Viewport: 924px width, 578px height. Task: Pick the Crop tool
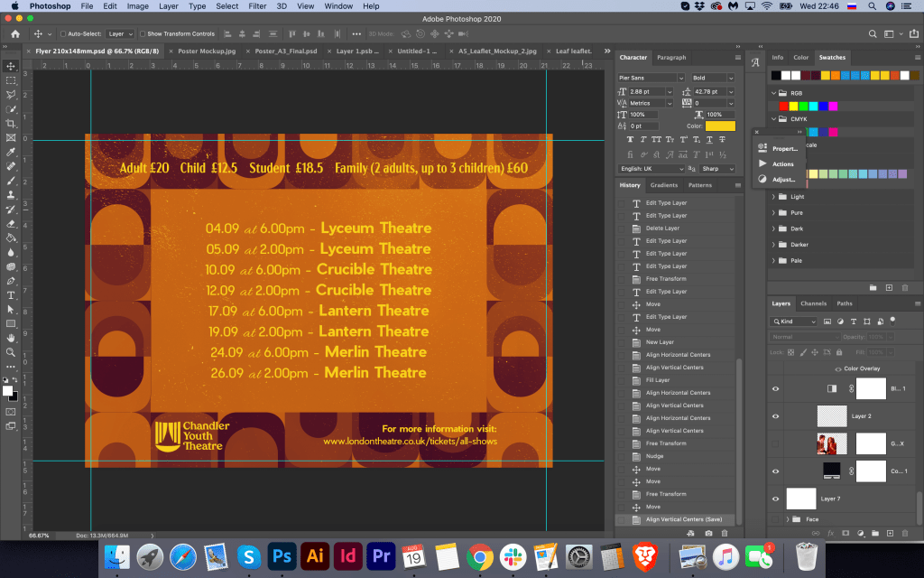tap(11, 124)
